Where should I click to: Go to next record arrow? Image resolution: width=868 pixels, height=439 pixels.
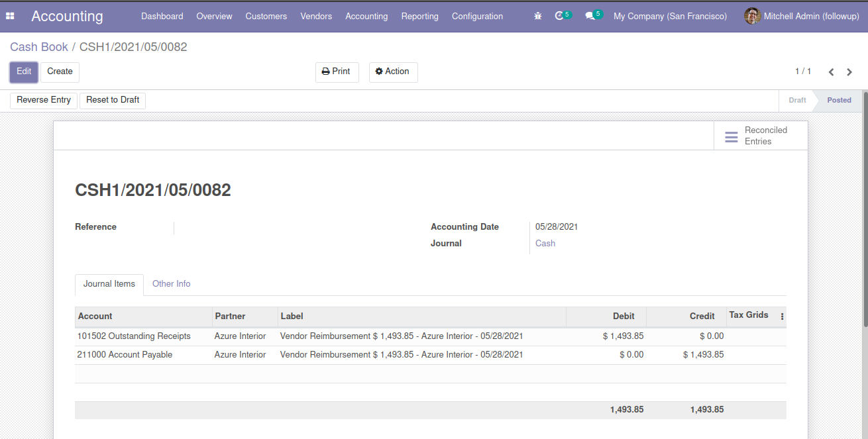pos(850,72)
